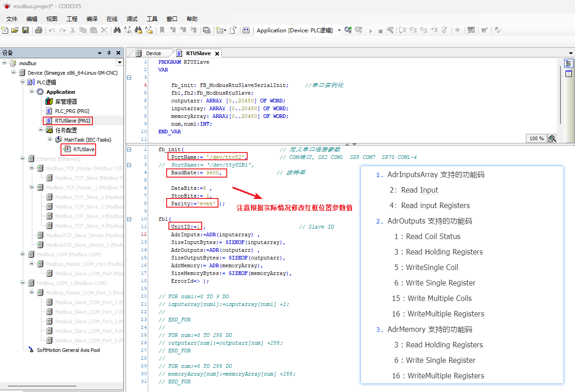Viewport: 575px width, 392px height.
Task: Click the Save project toolbar icon
Action: (x=25, y=30)
